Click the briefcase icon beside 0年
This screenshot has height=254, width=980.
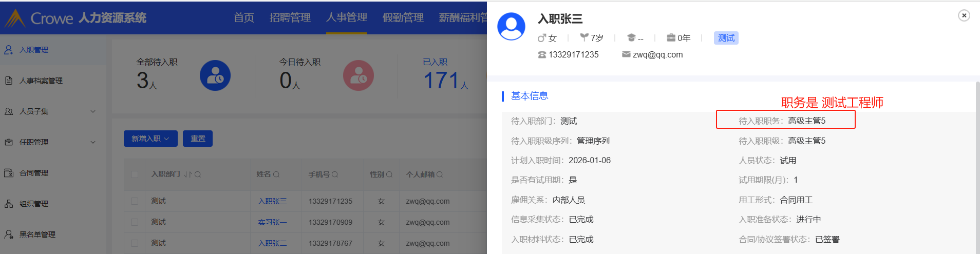click(x=671, y=37)
